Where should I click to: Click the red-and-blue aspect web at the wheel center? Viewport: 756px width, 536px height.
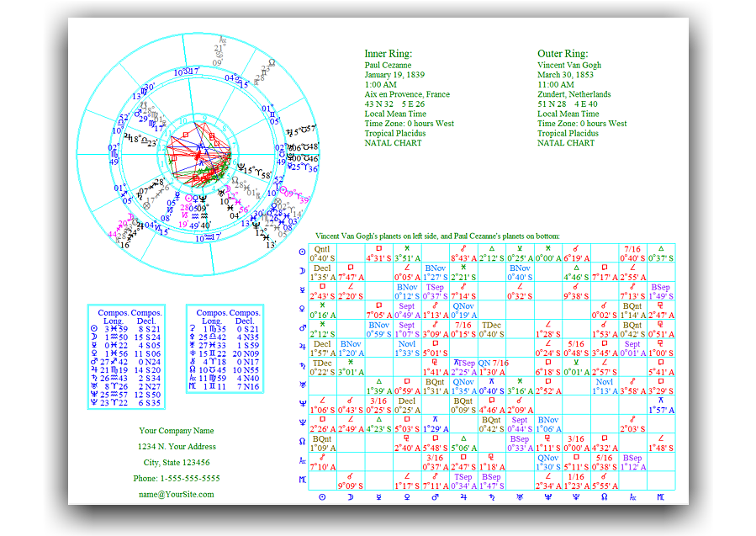click(x=198, y=154)
